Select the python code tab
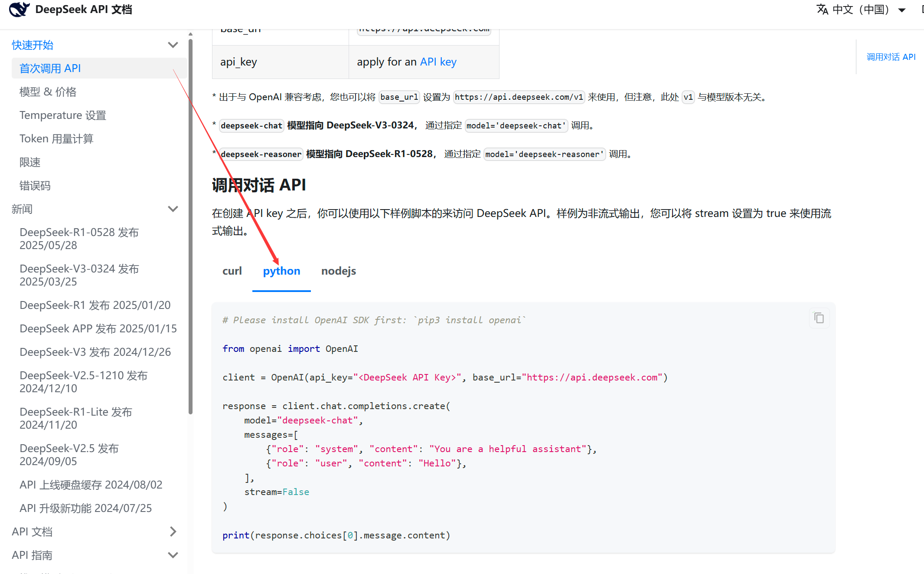This screenshot has width=924, height=574. pos(281,271)
